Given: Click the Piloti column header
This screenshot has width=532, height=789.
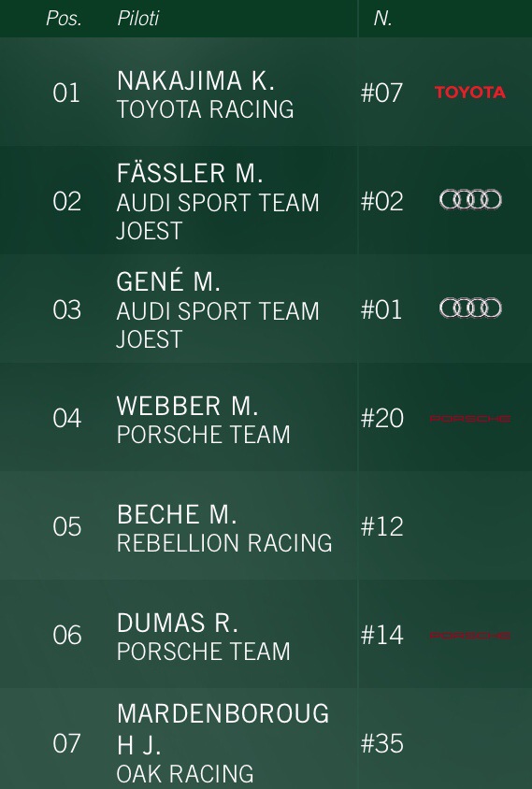Looking at the screenshot, I should point(138,19).
